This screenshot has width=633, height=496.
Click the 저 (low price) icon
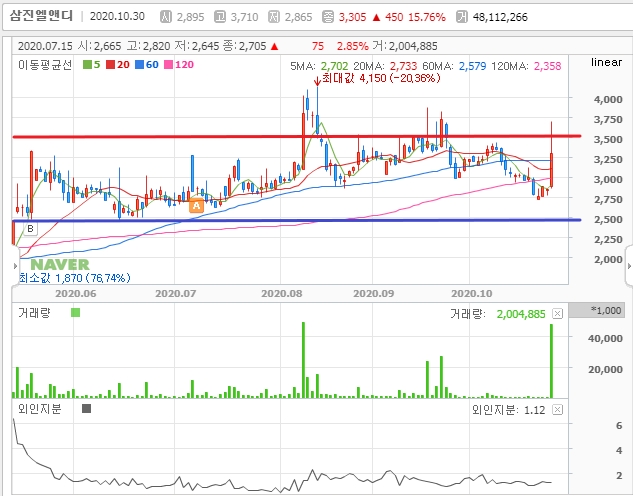click(x=274, y=17)
